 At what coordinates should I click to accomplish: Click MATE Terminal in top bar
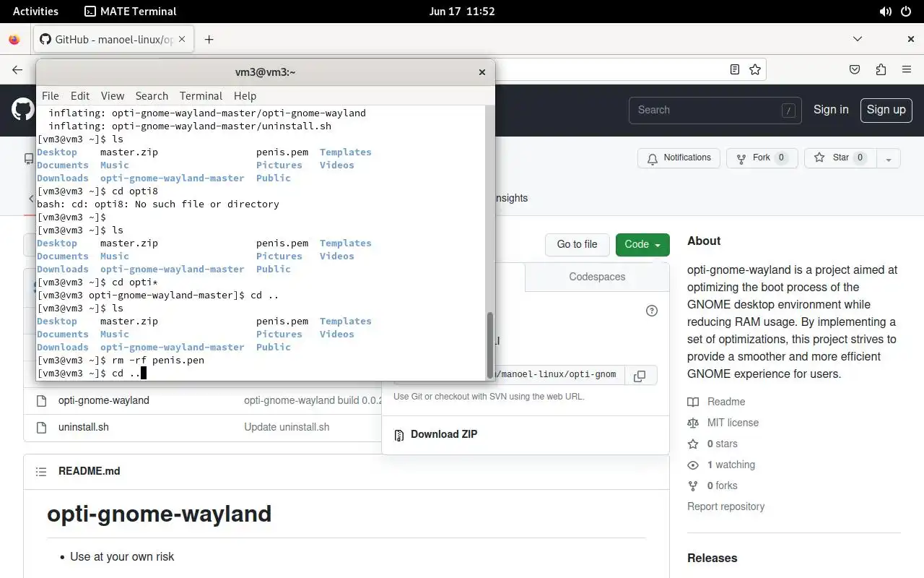131,11
